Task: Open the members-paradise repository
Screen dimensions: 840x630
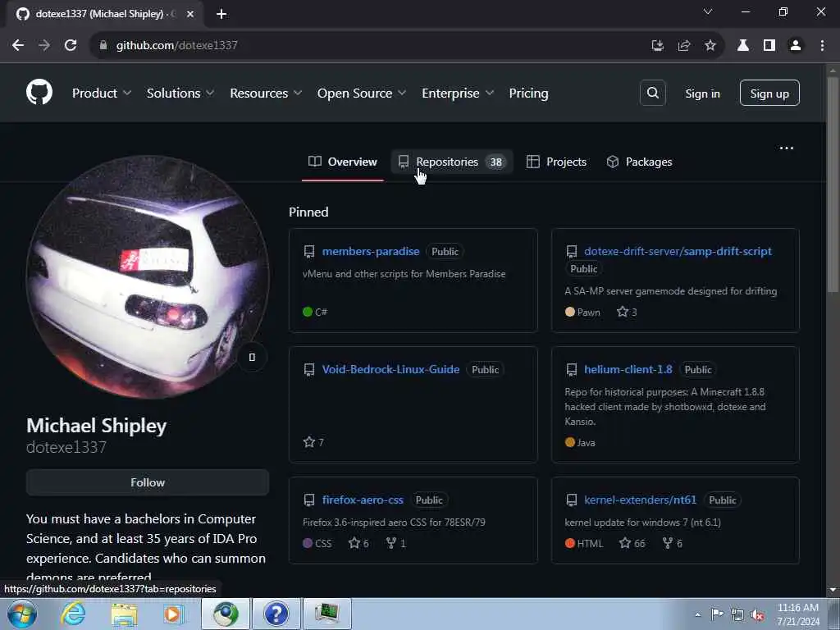Action: (x=371, y=251)
